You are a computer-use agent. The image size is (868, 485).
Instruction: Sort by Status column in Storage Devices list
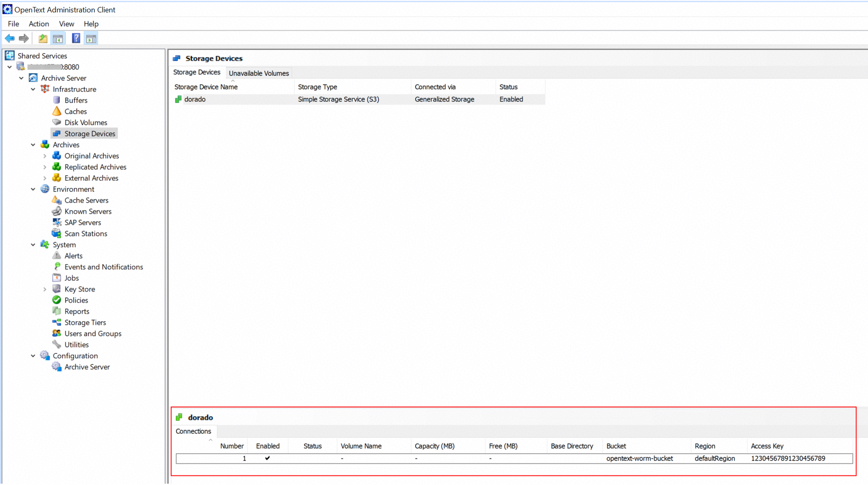coord(520,87)
